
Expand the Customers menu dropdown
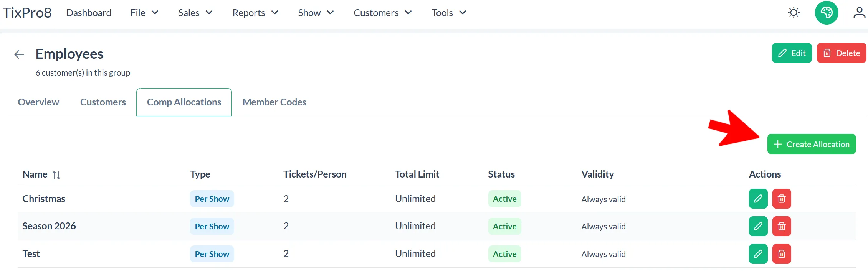click(383, 13)
